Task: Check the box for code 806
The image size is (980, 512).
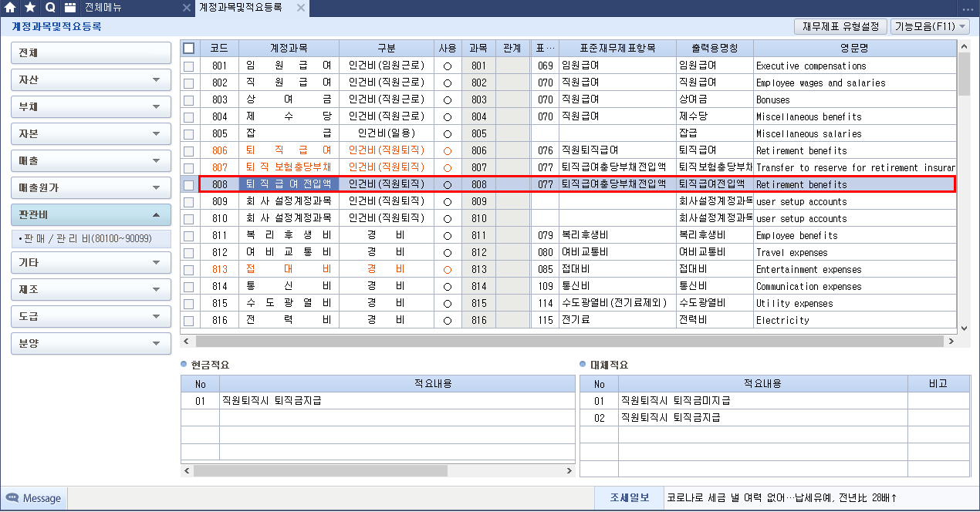Action: (189, 151)
